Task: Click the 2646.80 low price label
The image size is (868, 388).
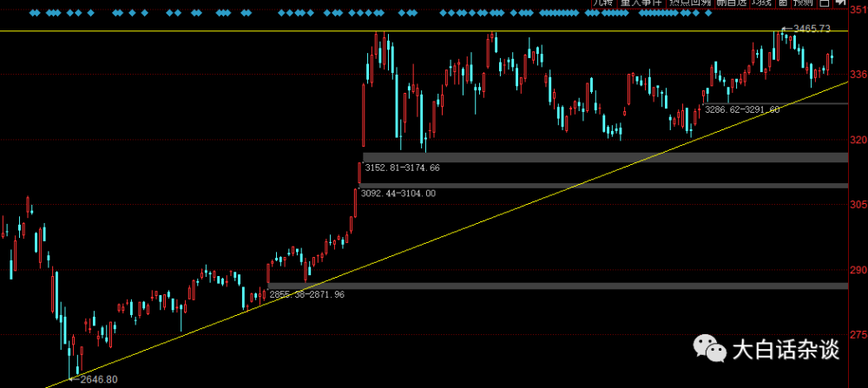Action: pos(99,379)
